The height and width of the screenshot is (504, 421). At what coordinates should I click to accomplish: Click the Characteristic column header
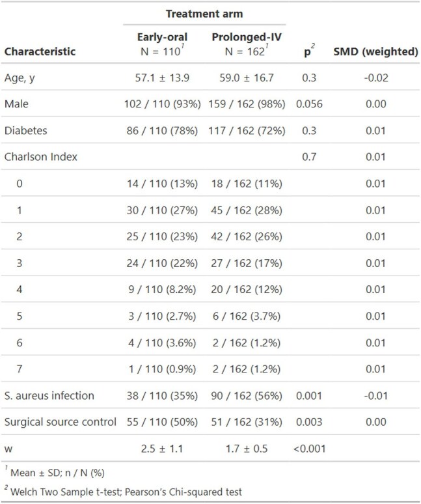pos(40,51)
